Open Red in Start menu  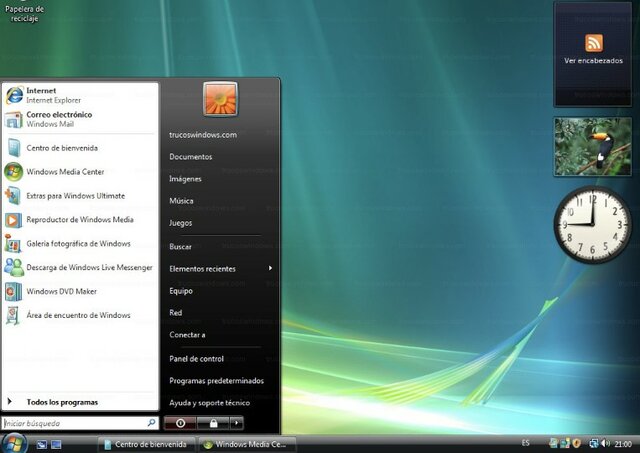176,313
